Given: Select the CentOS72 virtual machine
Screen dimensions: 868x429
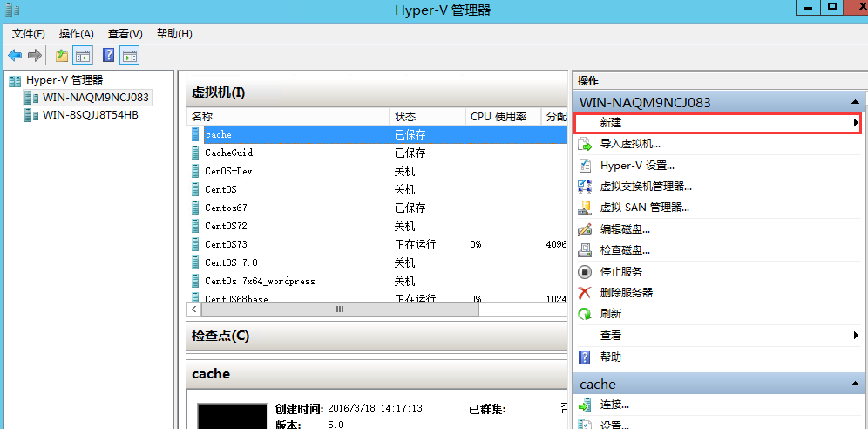Looking at the screenshot, I should pos(226,226).
